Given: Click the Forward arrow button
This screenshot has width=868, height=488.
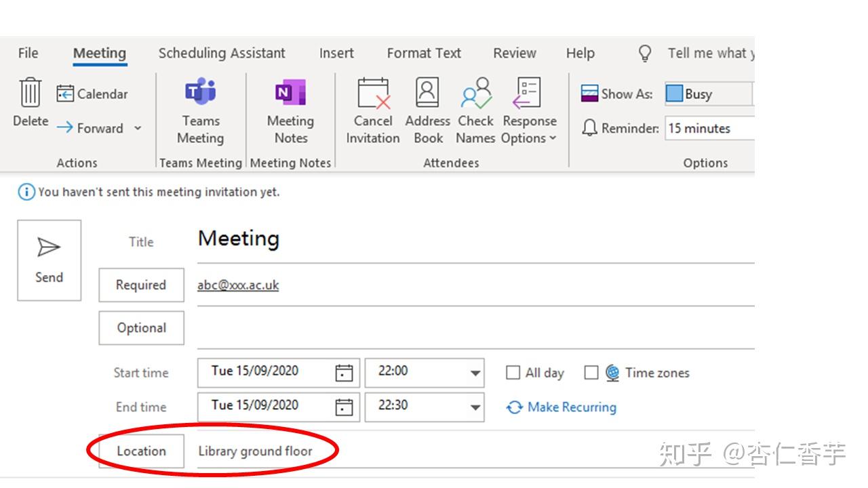Looking at the screenshot, I should click(x=91, y=128).
